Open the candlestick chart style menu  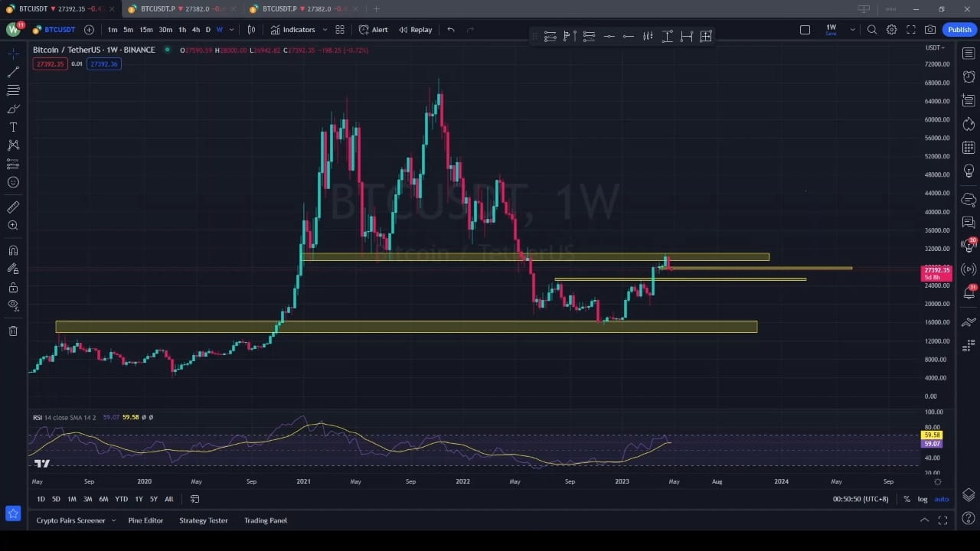[x=251, y=30]
